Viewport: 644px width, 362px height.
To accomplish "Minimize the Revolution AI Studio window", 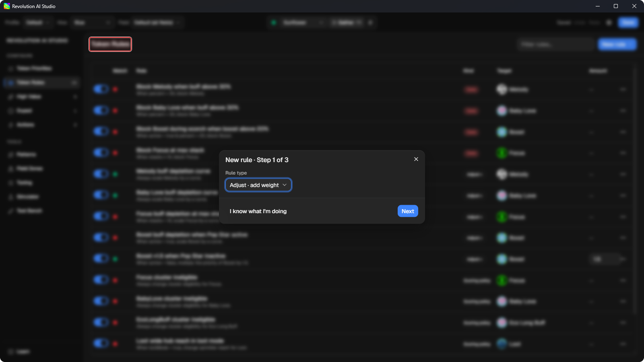I will 598,6.
